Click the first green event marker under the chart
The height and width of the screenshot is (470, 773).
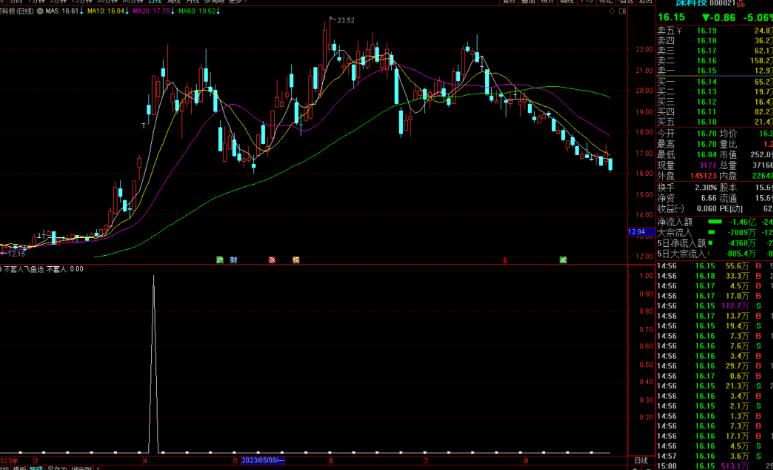click(x=220, y=259)
